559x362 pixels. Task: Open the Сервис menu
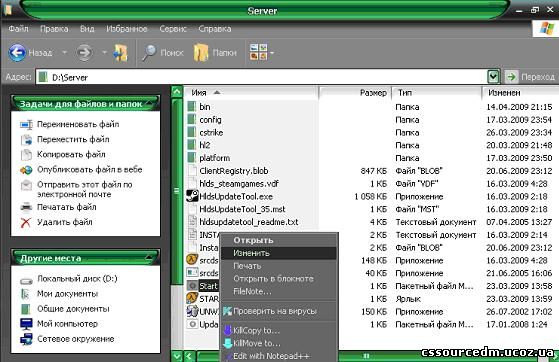tap(173, 29)
